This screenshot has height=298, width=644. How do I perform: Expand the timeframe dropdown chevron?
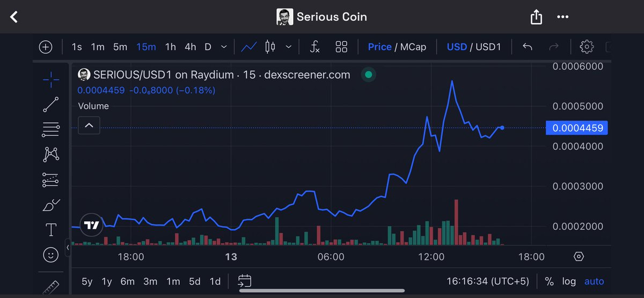[x=224, y=47]
